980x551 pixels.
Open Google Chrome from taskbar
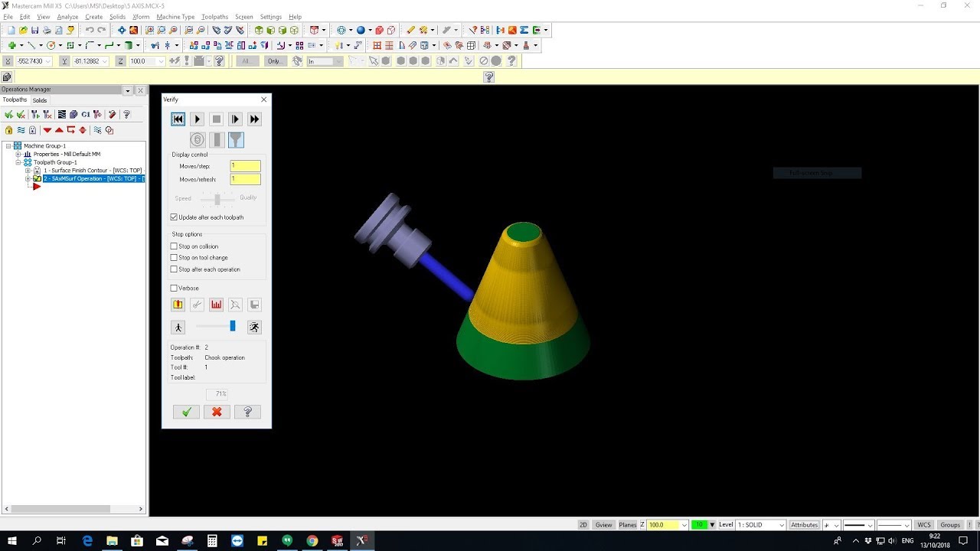click(312, 540)
